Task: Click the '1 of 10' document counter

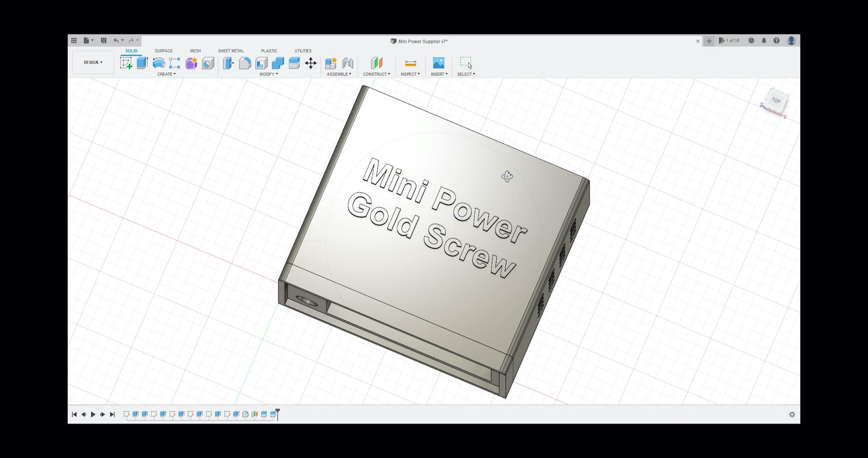Action: (729, 41)
